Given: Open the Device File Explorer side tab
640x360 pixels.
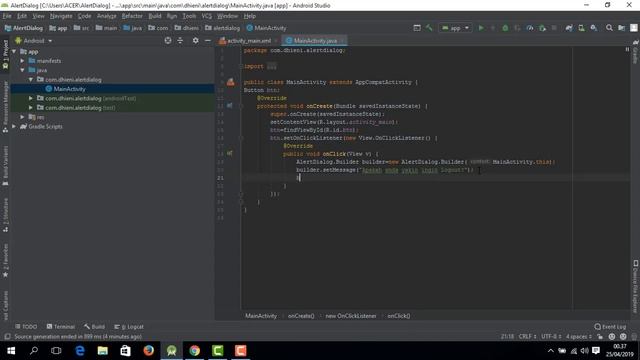Looking at the screenshot, I should coord(635,286).
